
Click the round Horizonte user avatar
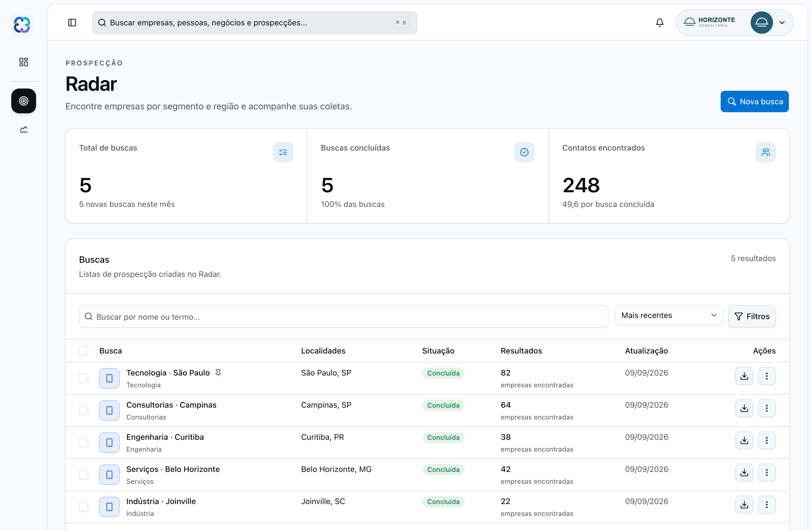[x=762, y=23]
